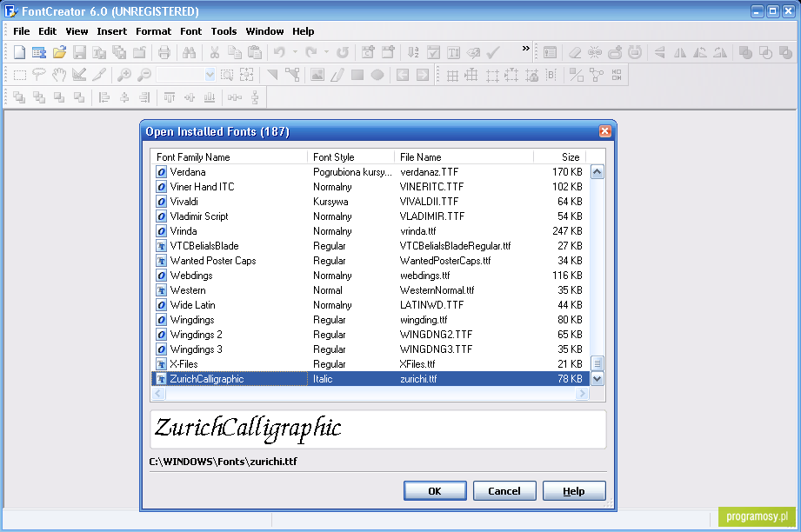The height and width of the screenshot is (532, 801).
Task: Open the Window menu
Action: point(264,31)
